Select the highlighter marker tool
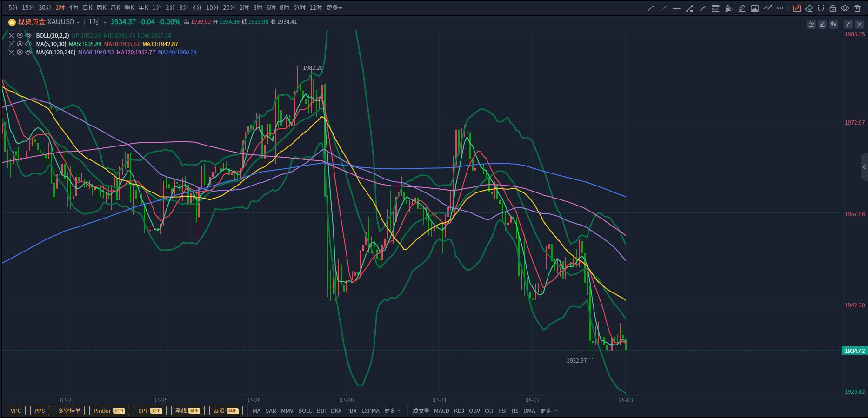The image size is (868, 418). [x=742, y=8]
